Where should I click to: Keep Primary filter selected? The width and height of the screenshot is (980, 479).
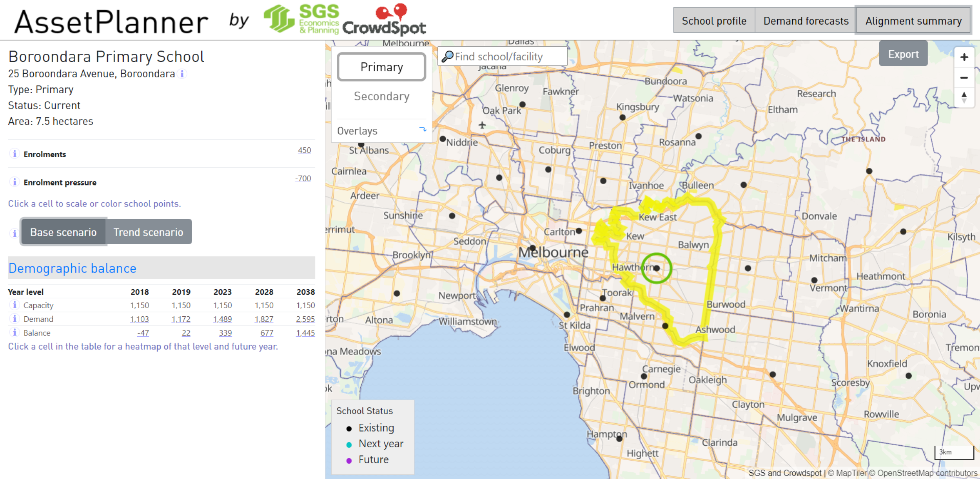(381, 67)
